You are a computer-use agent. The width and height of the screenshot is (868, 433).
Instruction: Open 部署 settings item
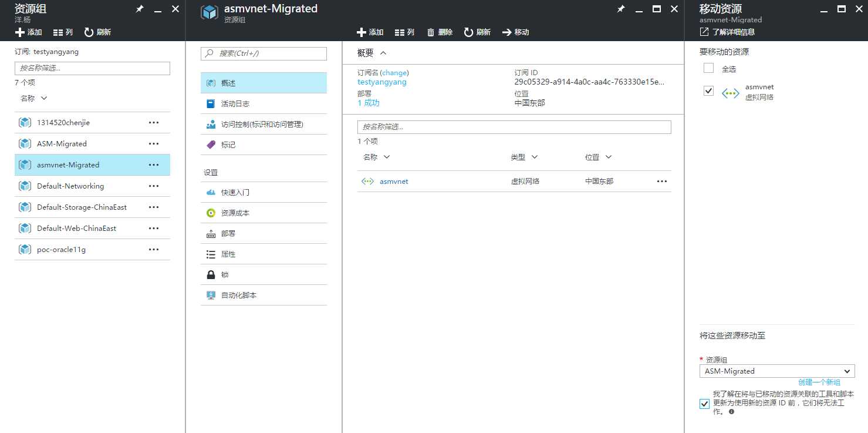click(264, 233)
